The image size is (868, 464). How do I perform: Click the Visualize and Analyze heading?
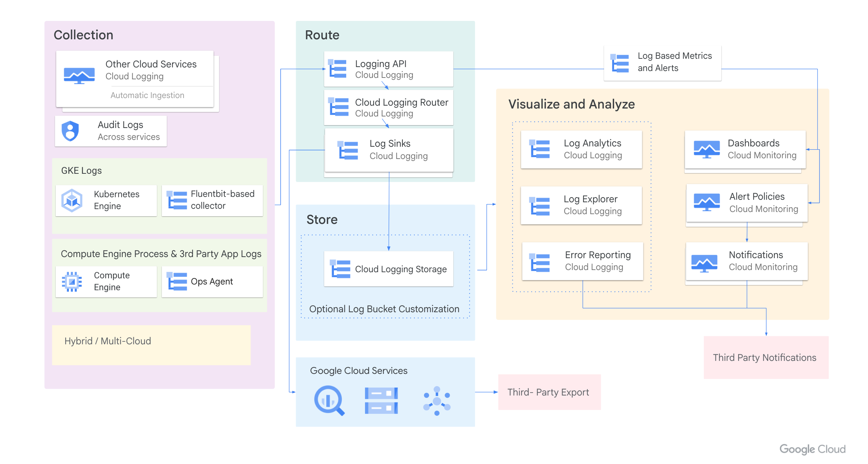(572, 104)
